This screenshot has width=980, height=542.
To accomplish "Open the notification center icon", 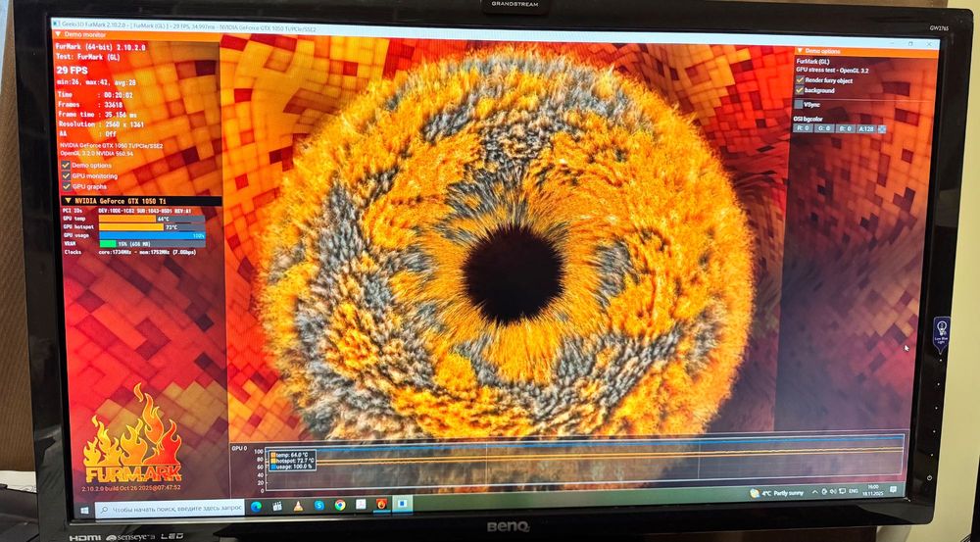I will tap(893, 489).
